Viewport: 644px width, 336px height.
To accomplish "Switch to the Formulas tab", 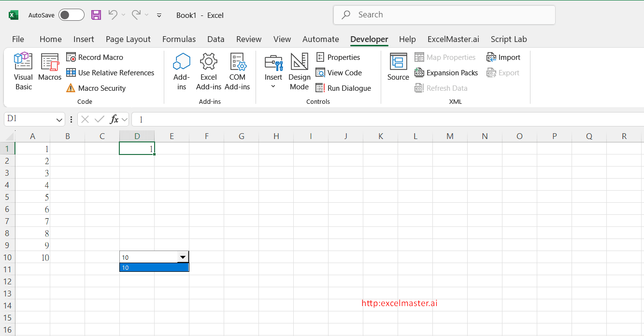I will tap(179, 39).
